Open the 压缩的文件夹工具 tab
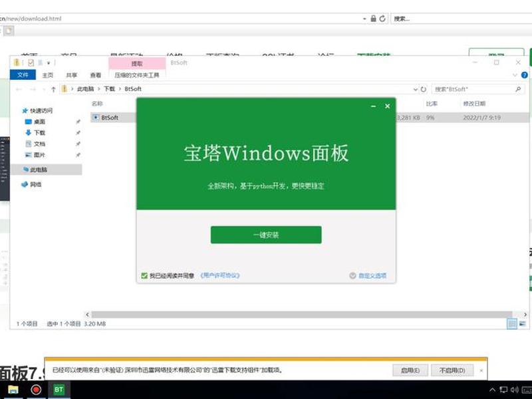 137,75
